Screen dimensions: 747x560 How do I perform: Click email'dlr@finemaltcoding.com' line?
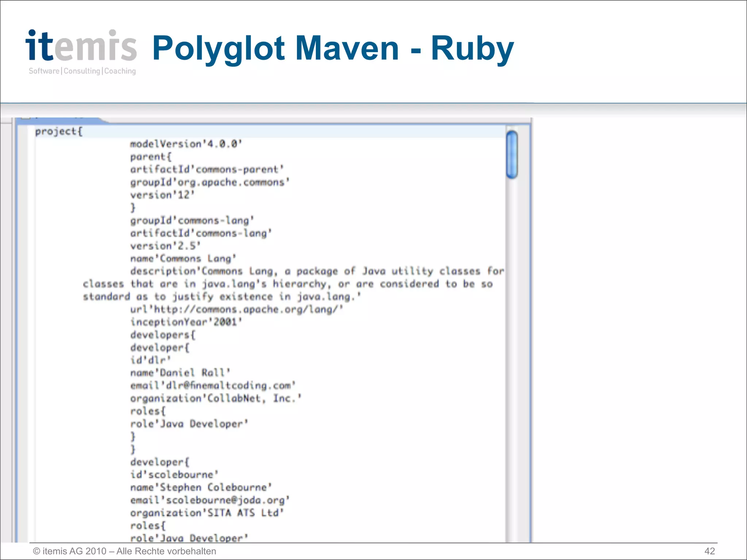[x=213, y=386]
